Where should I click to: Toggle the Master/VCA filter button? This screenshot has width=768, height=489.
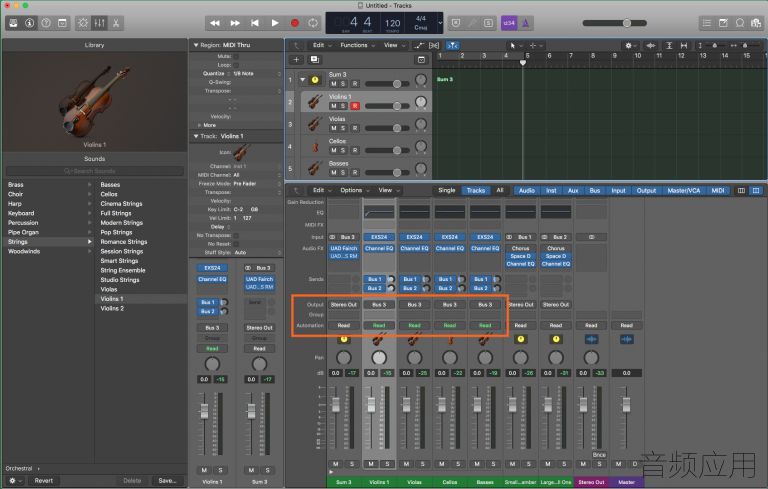point(683,191)
